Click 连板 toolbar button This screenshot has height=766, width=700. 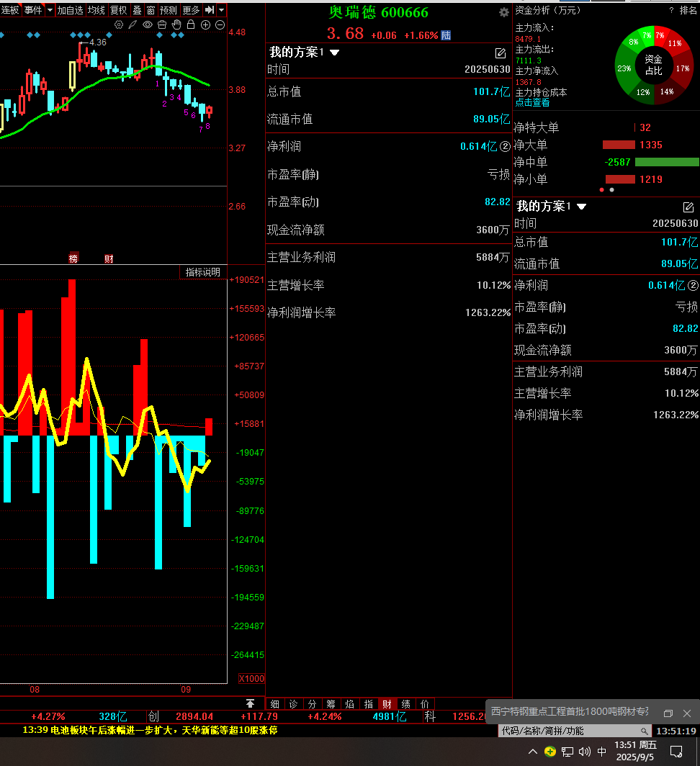coord(10,10)
